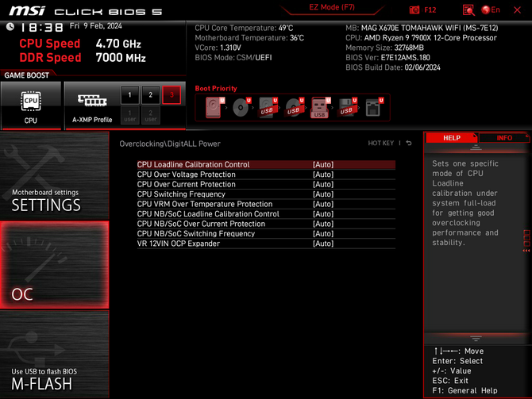This screenshot has height=399, width=532.
Task: Open CPU Loadline Calibration Control setting
Action: pyautogui.click(x=266, y=164)
